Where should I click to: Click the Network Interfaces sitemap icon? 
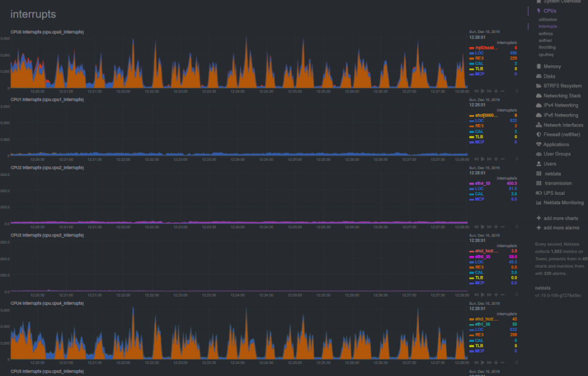click(539, 125)
